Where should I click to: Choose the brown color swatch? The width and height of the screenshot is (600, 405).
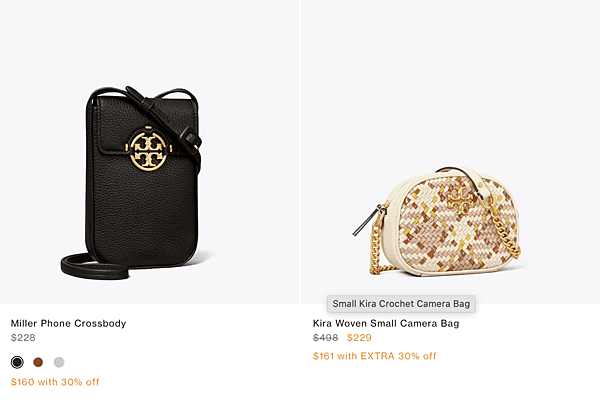pyautogui.click(x=38, y=362)
